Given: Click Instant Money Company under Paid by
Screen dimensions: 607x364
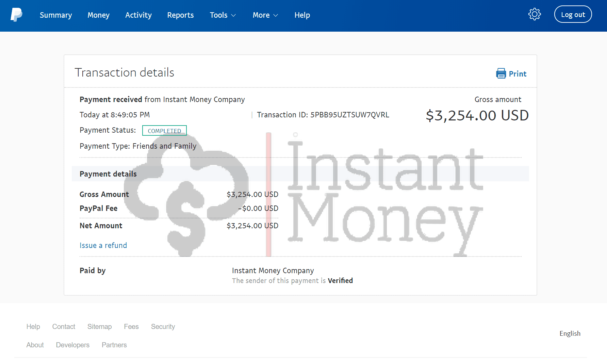Looking at the screenshot, I should pos(273,270).
